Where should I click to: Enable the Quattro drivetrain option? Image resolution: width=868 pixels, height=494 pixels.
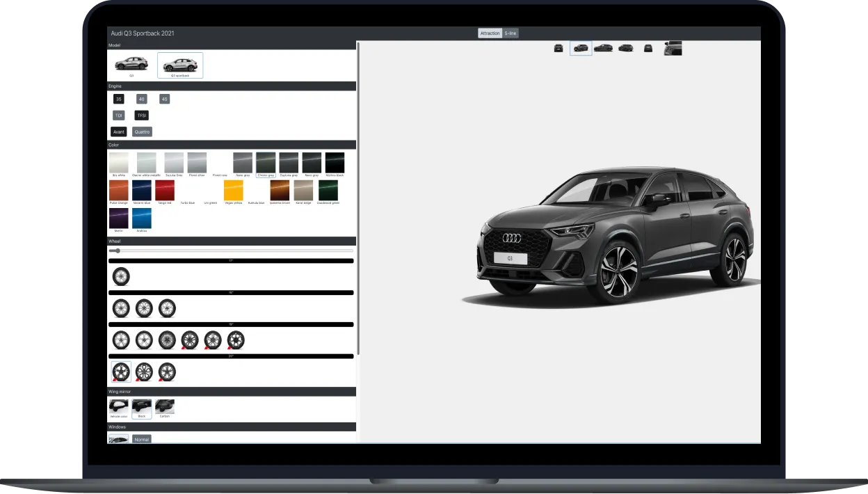click(141, 131)
